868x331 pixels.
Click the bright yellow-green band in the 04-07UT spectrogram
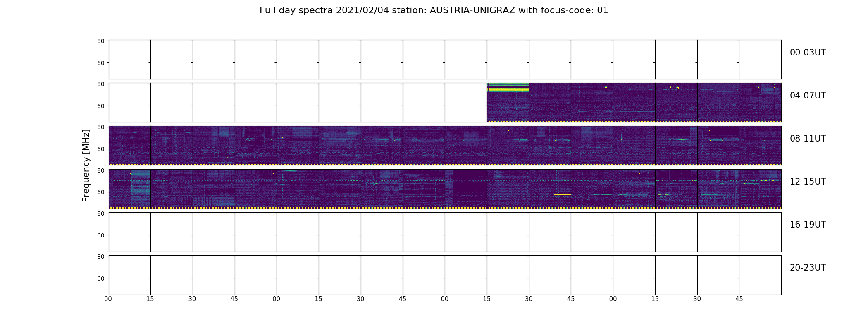pyautogui.click(x=508, y=87)
